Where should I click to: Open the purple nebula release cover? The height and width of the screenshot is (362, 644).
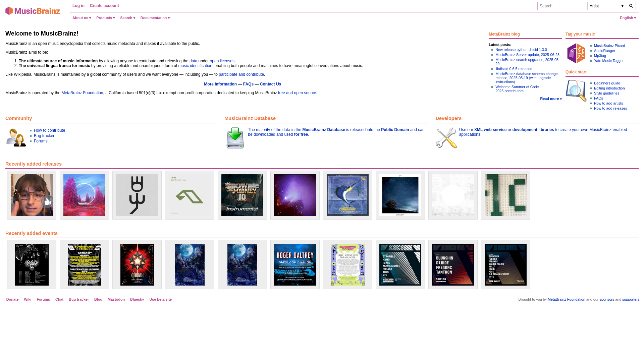pyautogui.click(x=295, y=195)
